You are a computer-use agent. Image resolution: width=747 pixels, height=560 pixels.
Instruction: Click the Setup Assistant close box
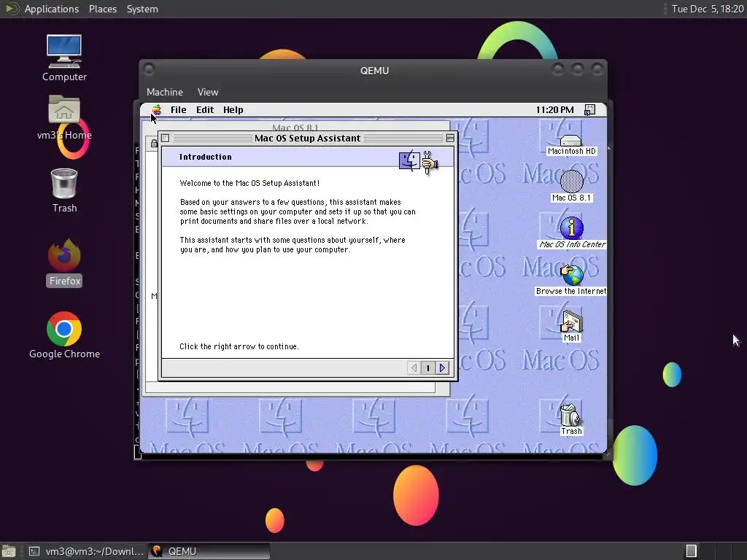click(166, 138)
